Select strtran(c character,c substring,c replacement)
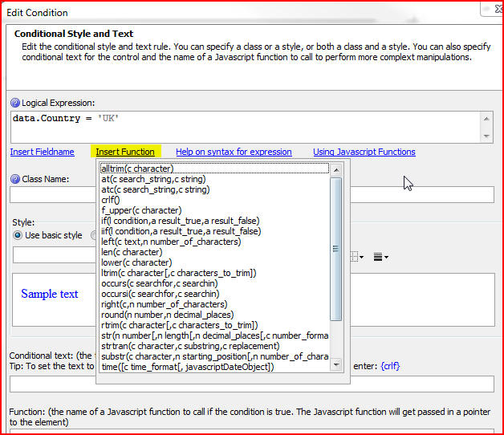The width and height of the screenshot is (504, 435). (214, 346)
